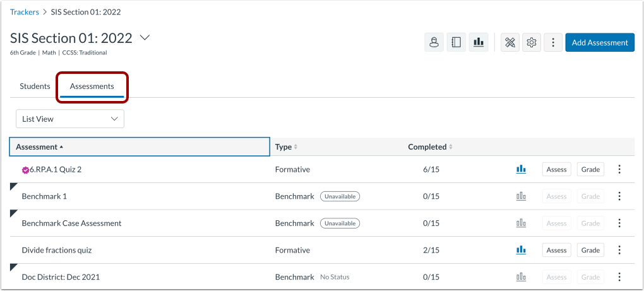Click Assess for 6.RP.A.1 Quiz 2
644x291 pixels.
click(x=556, y=169)
